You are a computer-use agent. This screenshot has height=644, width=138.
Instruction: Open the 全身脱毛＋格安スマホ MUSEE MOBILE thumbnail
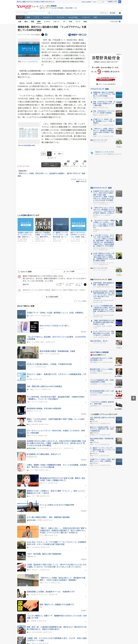26,225
